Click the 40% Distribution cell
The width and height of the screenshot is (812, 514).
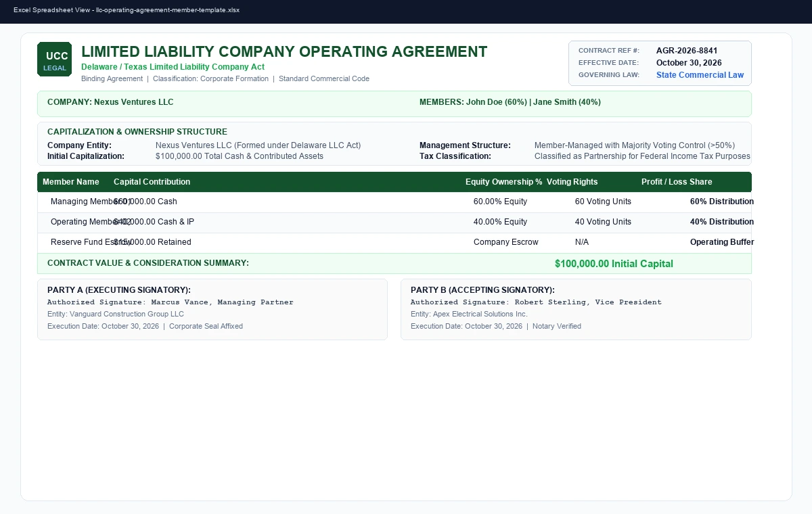(x=722, y=222)
